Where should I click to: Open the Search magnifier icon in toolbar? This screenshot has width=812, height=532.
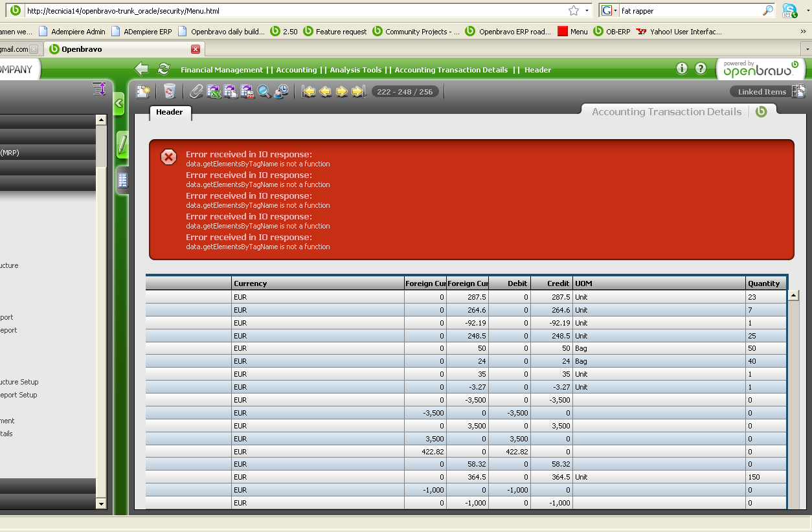[x=264, y=92]
